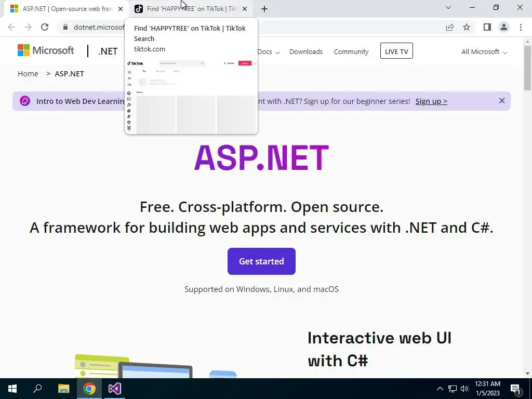Open Chrome tab search chevron
This screenshot has width=532, height=399.
point(448,7)
